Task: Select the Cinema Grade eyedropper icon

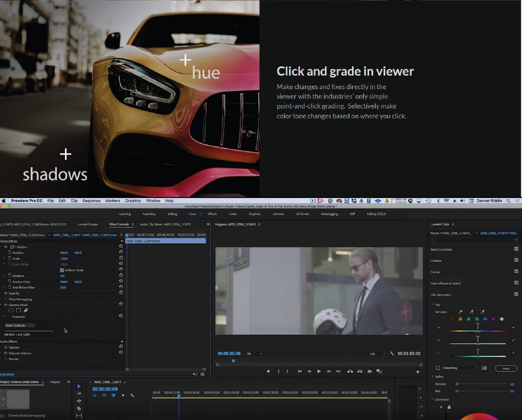Action: tap(26, 310)
